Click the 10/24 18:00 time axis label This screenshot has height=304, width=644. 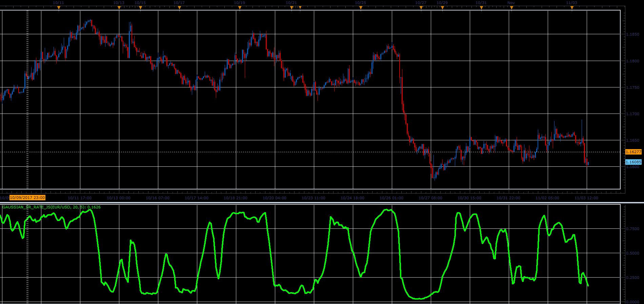click(x=353, y=198)
